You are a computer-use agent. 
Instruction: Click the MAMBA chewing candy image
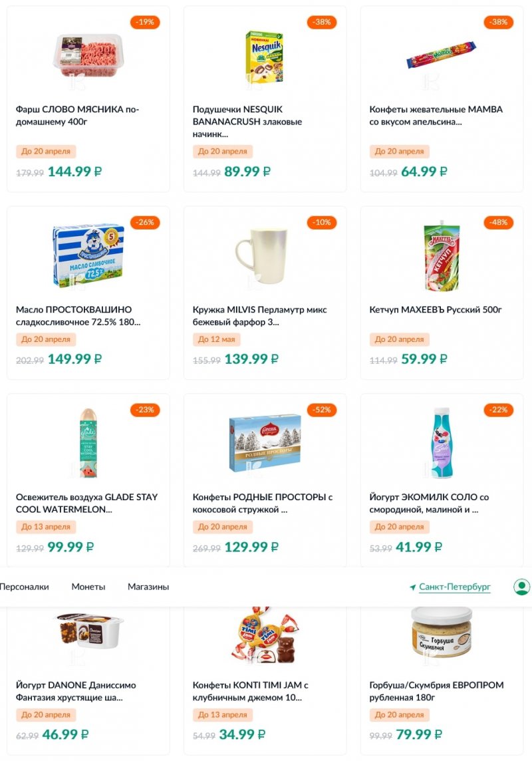tap(442, 56)
